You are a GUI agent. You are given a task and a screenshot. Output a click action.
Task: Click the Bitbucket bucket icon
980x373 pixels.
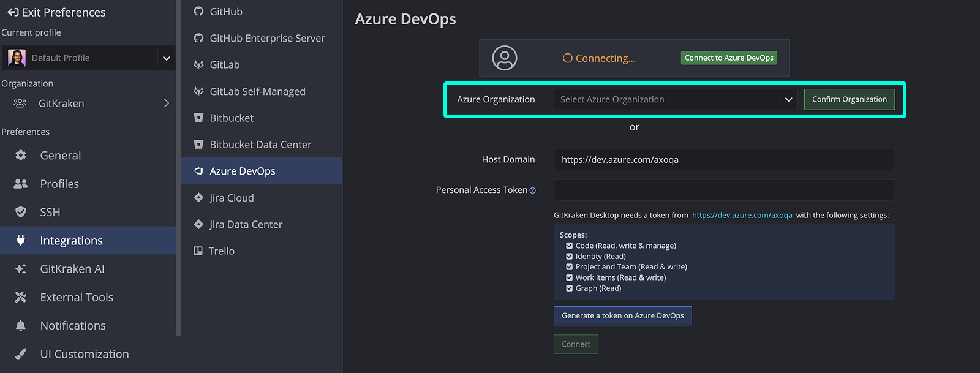click(198, 118)
